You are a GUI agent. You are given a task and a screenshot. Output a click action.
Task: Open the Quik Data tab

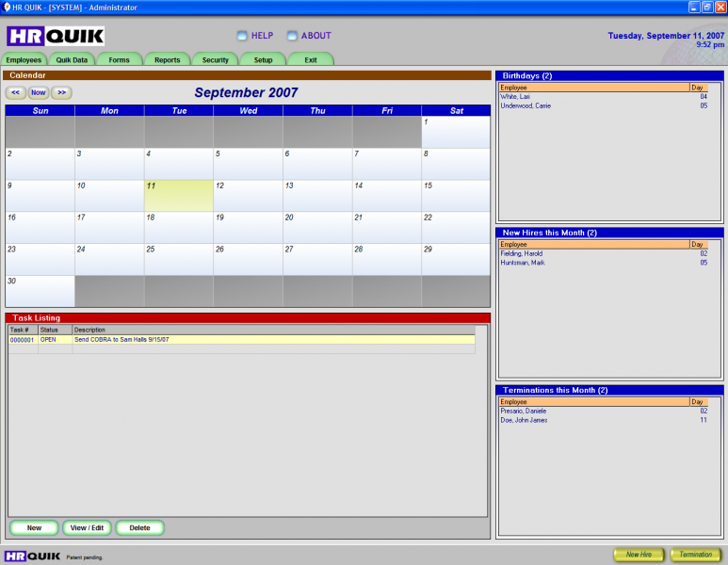coord(72,60)
